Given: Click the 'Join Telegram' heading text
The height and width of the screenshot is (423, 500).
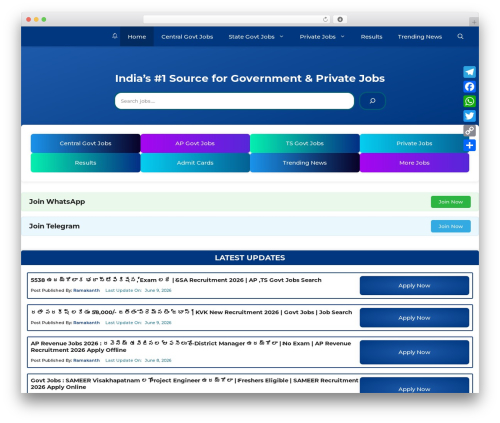Looking at the screenshot, I should 54,226.
